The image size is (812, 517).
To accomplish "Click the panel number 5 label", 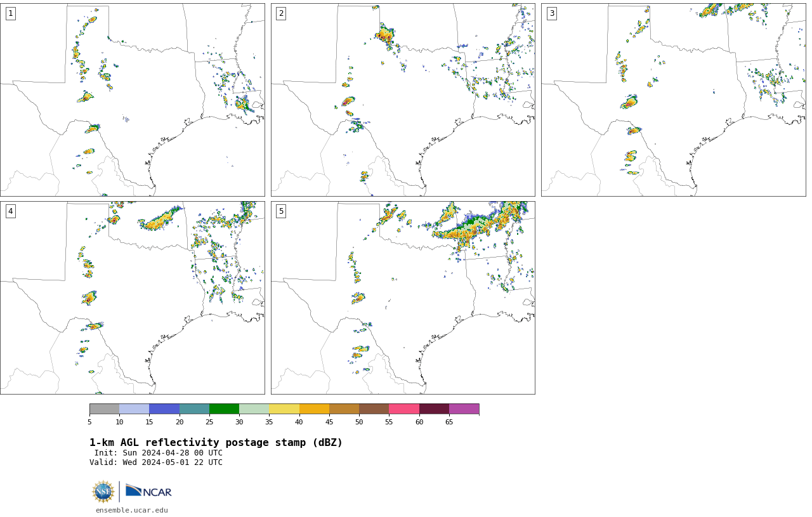I will pos(281,211).
